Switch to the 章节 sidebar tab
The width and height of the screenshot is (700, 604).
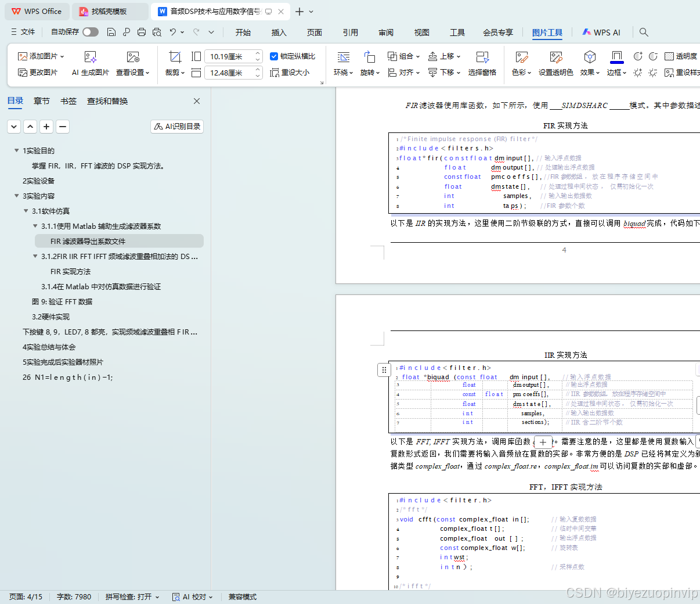pos(42,101)
